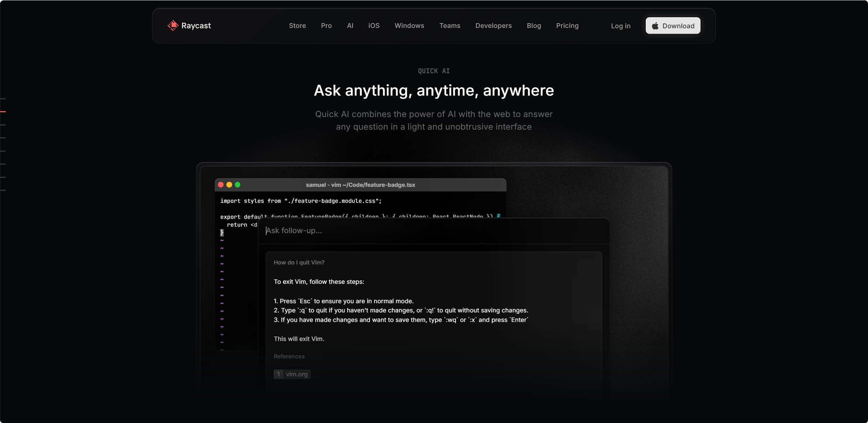Click the Log in link
This screenshot has width=868, height=423.
pos(621,26)
